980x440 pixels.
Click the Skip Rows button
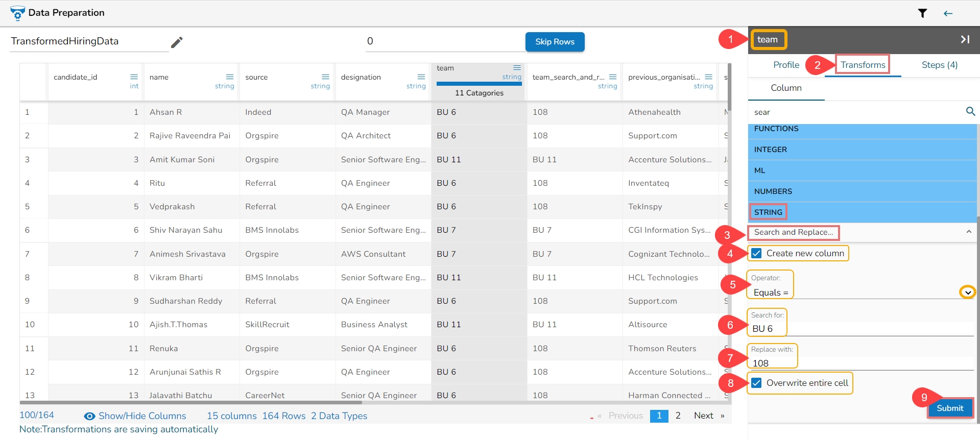point(555,42)
